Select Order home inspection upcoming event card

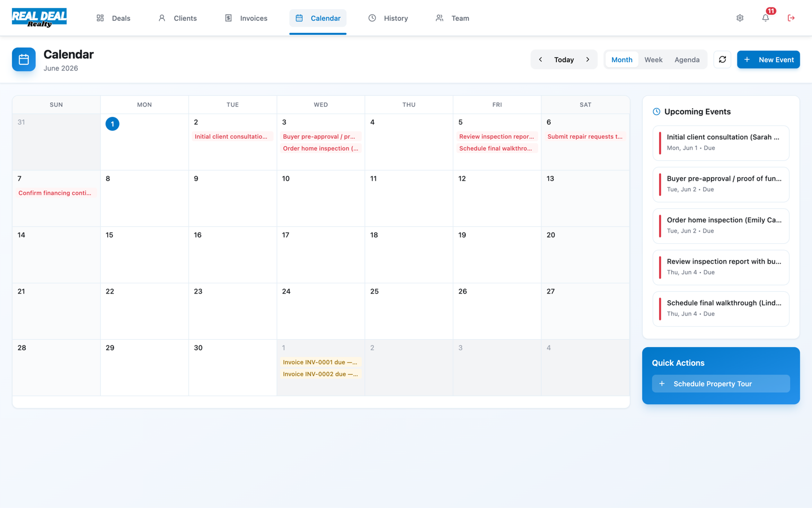[x=721, y=226]
